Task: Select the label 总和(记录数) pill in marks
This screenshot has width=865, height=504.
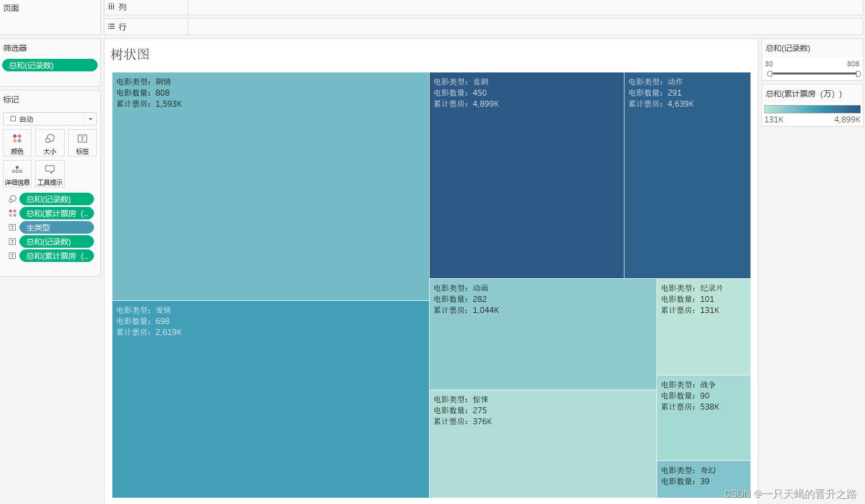Action: pos(57,241)
